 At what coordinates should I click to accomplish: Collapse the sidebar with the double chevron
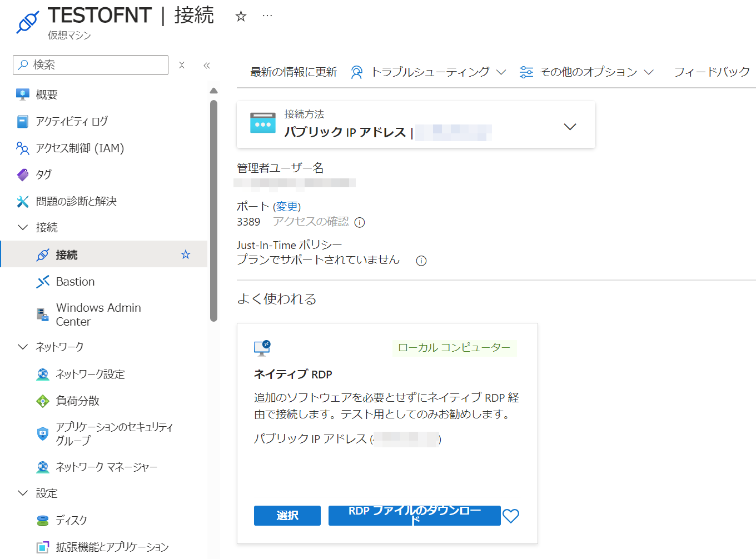tap(207, 65)
